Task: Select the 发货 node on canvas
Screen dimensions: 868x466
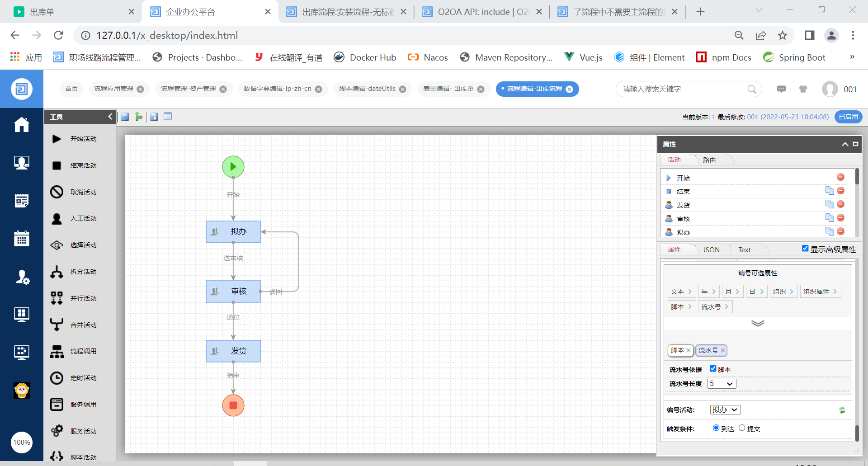Action: pyautogui.click(x=233, y=351)
